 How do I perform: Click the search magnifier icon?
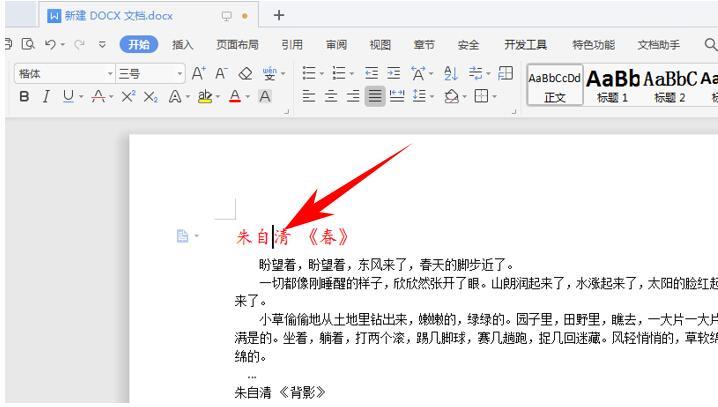[x=710, y=44]
